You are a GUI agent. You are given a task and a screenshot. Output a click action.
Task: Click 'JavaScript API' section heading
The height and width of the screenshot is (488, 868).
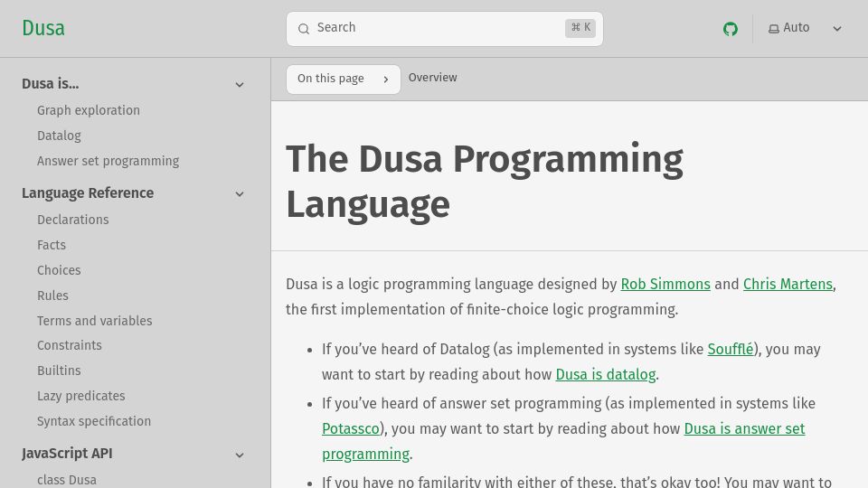[67, 454]
